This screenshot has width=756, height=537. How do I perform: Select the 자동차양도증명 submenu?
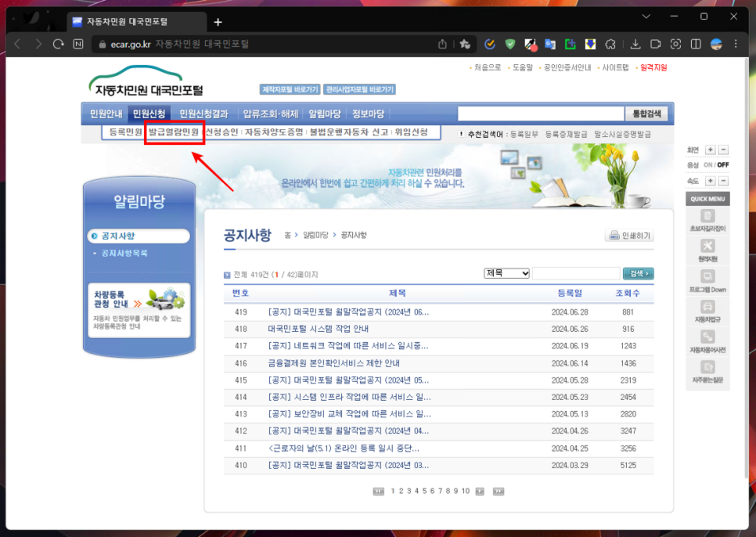coord(274,132)
